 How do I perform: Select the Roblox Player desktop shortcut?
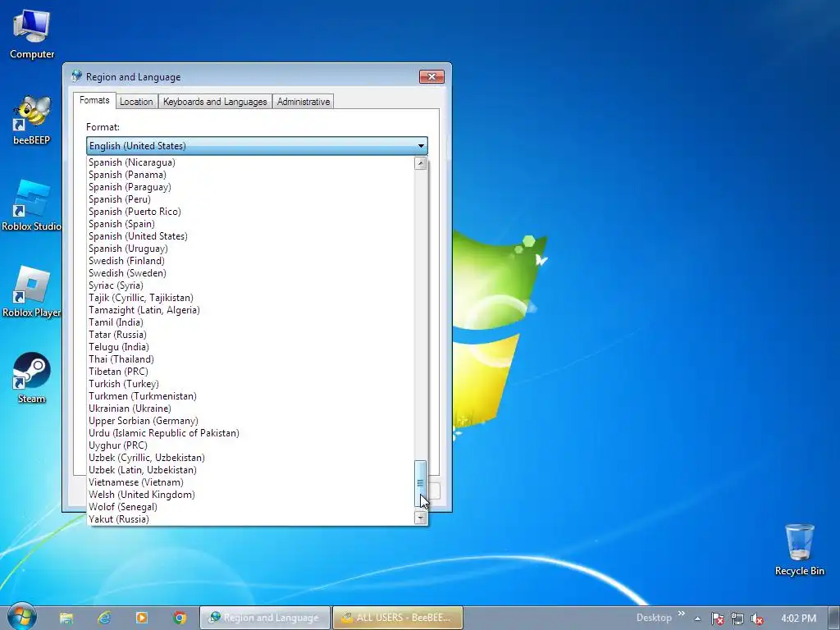32,293
